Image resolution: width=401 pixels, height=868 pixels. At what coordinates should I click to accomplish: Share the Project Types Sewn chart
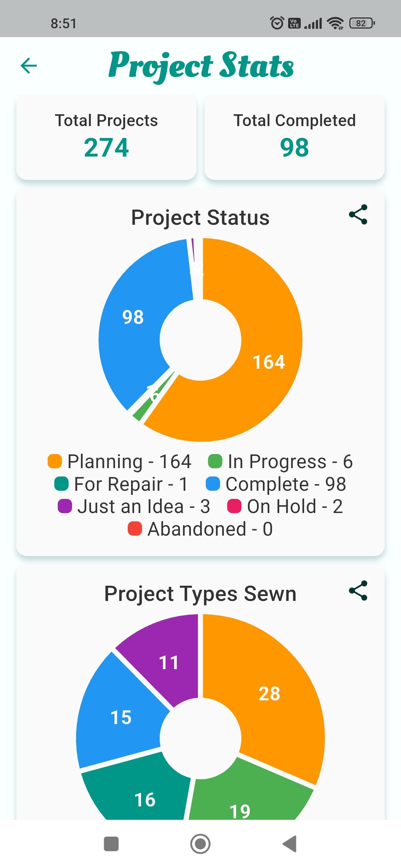pos(358,591)
